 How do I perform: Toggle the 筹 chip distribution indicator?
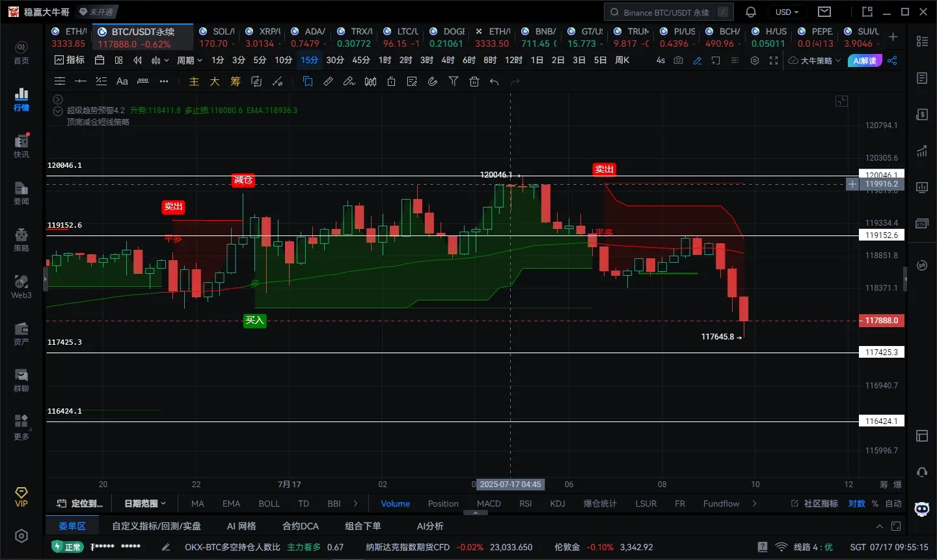[x=236, y=81]
